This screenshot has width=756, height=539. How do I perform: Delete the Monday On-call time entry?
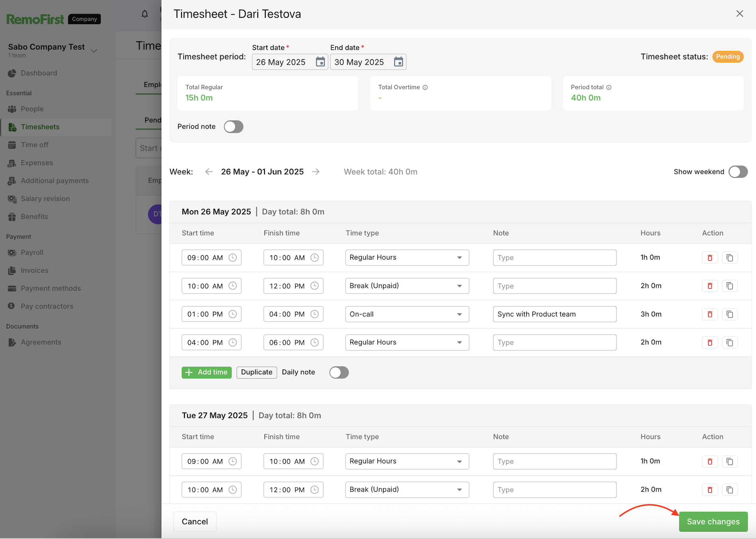(709, 314)
